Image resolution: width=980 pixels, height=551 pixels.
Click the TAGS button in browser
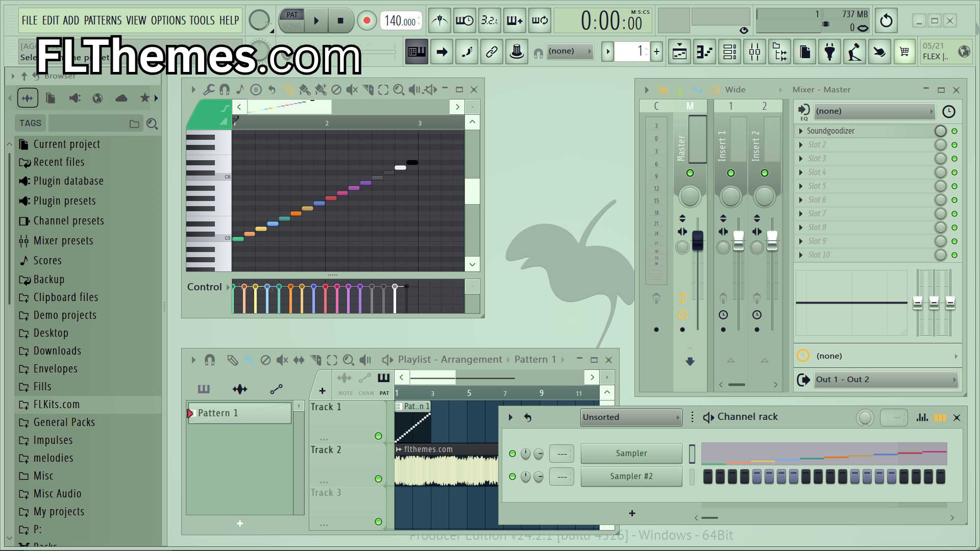(30, 123)
